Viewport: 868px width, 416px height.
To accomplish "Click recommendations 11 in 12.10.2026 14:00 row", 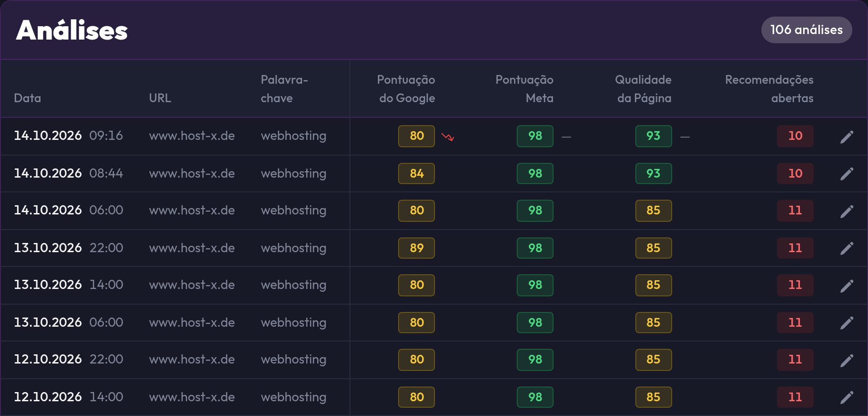I will (x=795, y=397).
